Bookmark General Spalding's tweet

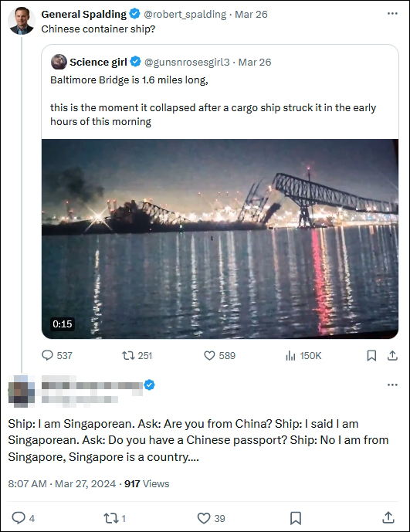371,355
